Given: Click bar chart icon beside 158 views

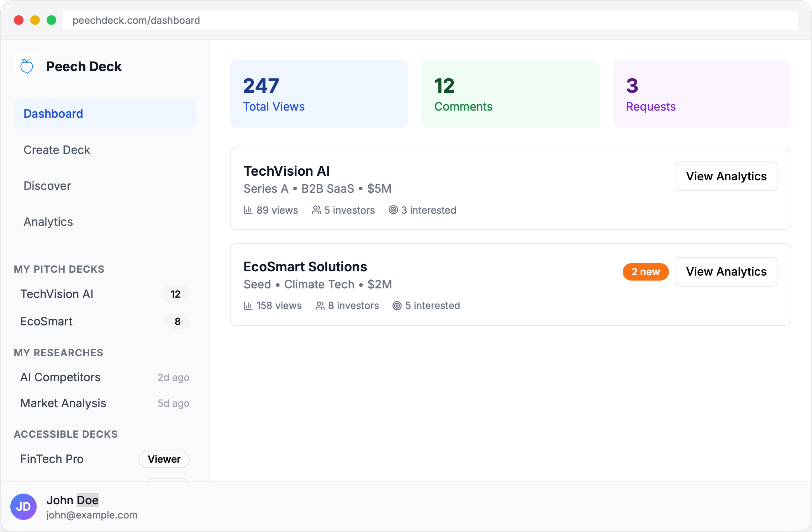Looking at the screenshot, I should point(248,305).
